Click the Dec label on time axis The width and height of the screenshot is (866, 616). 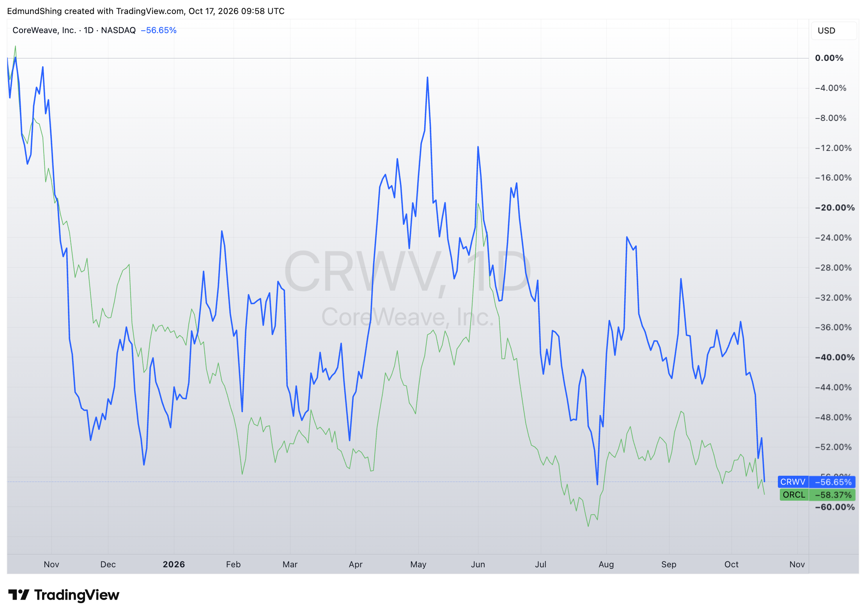click(x=108, y=564)
